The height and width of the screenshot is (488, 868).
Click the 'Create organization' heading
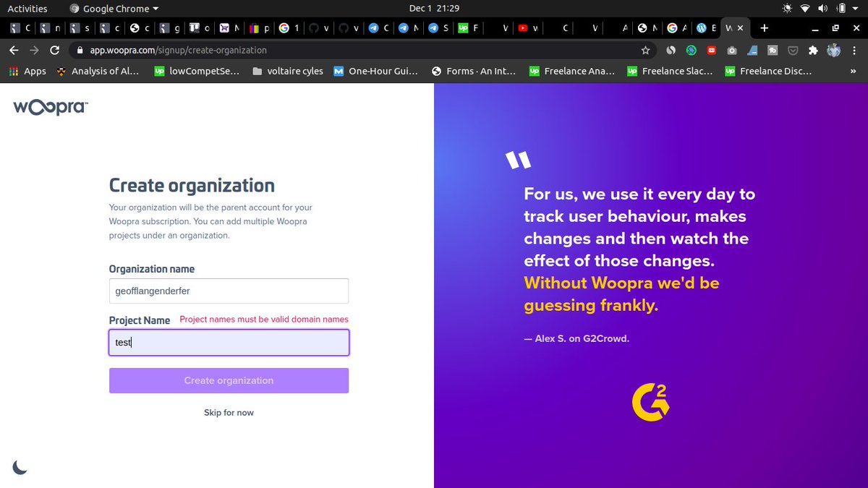pyautogui.click(x=192, y=186)
